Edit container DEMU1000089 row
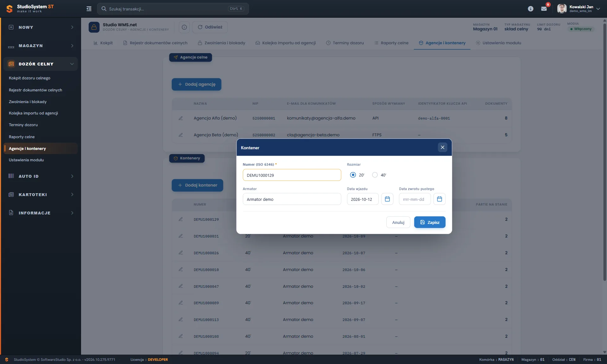This screenshot has height=364, width=607. [180, 303]
